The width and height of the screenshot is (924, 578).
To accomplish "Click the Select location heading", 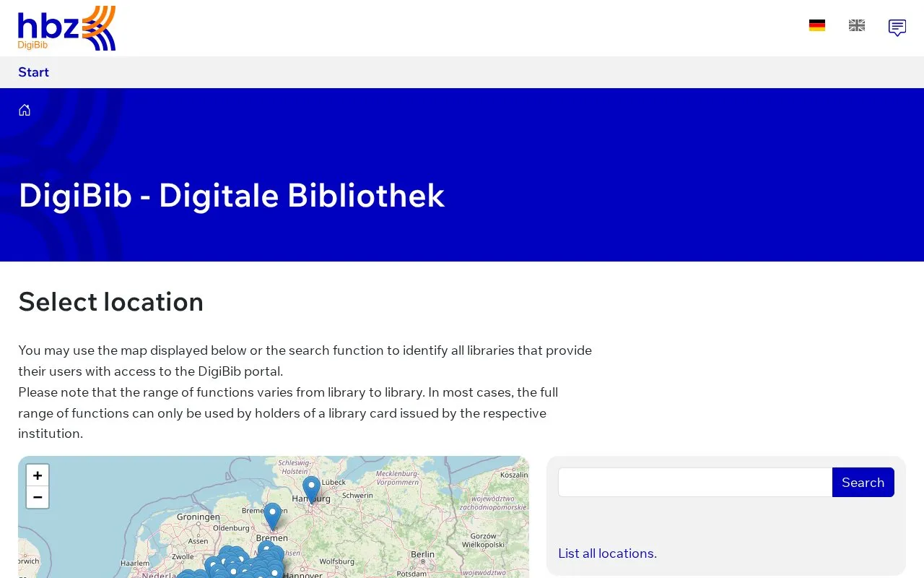I will pos(111,302).
